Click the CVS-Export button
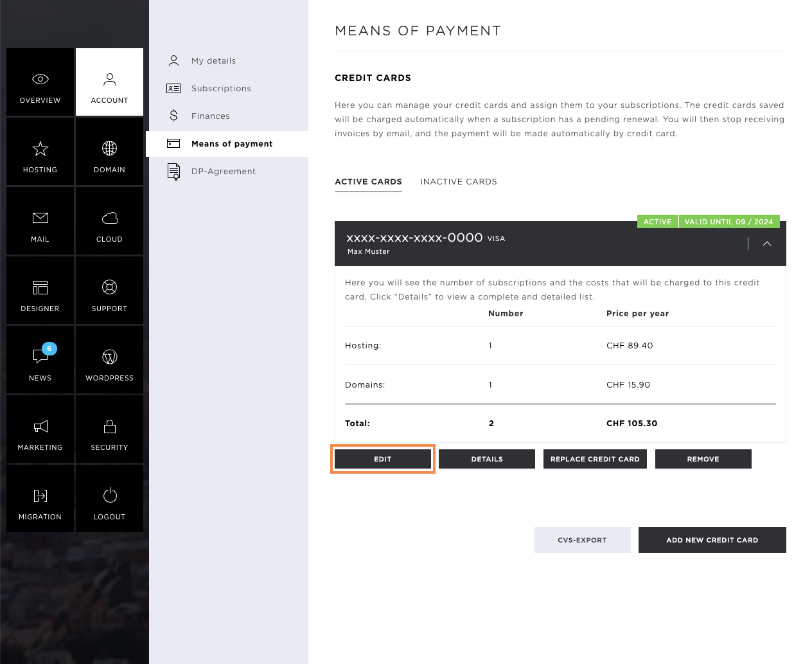Image resolution: width=812 pixels, height=664 pixels. [582, 540]
